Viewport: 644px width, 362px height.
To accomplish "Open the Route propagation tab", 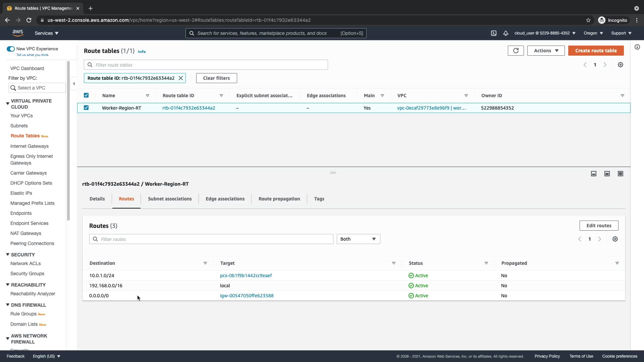I will point(279,199).
